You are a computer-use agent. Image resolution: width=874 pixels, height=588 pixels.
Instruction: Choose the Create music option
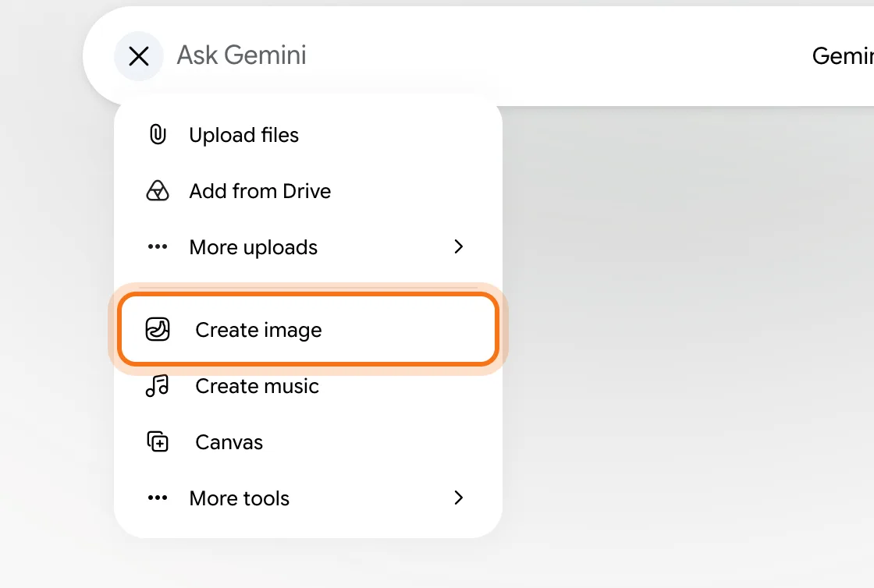307,386
